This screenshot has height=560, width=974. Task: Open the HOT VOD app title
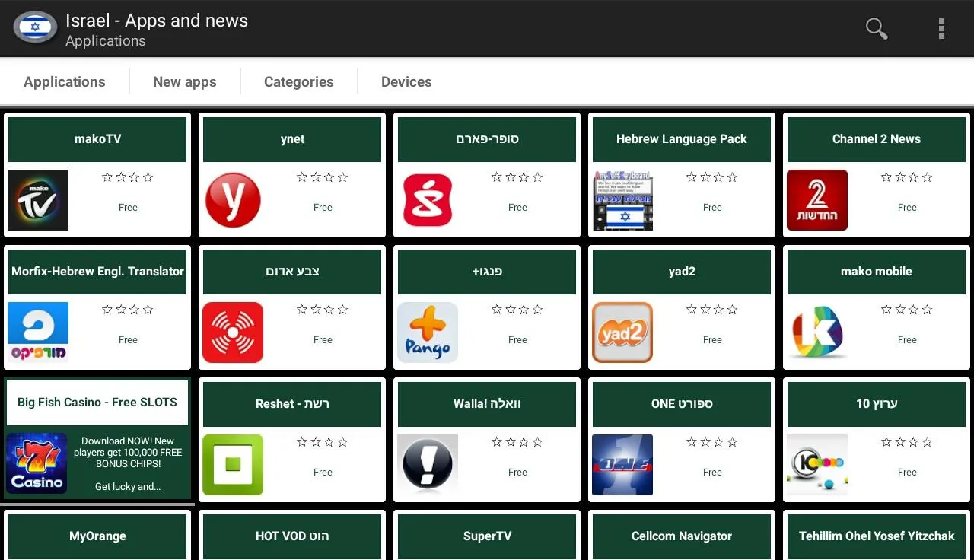(292, 536)
